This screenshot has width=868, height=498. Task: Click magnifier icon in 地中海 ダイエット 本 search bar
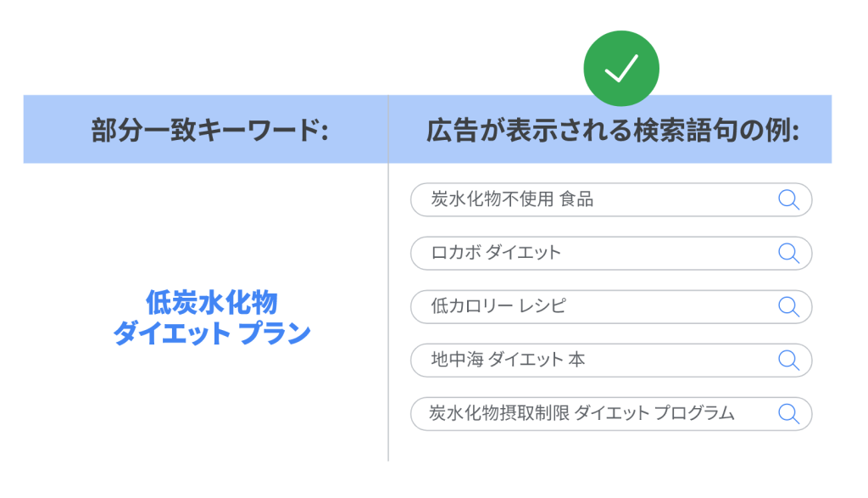789,360
